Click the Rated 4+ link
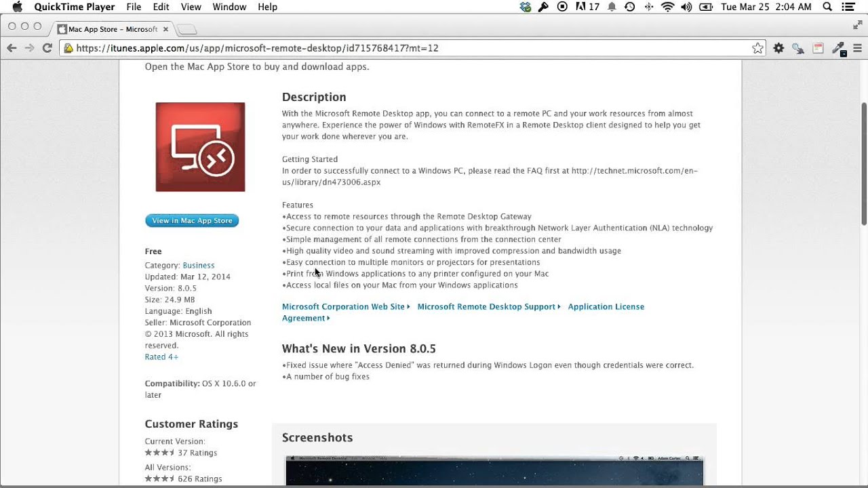The width and height of the screenshot is (868, 488). point(161,357)
